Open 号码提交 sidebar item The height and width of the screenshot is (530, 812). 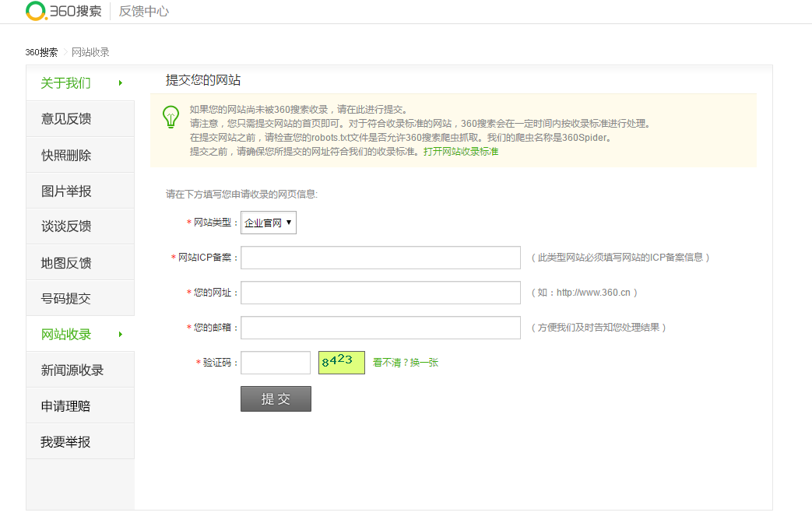click(66, 299)
